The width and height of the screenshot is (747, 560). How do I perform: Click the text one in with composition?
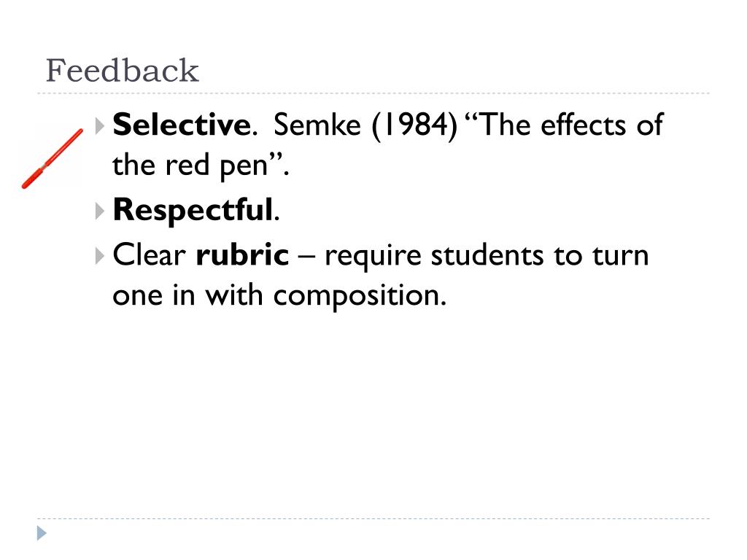279,295
